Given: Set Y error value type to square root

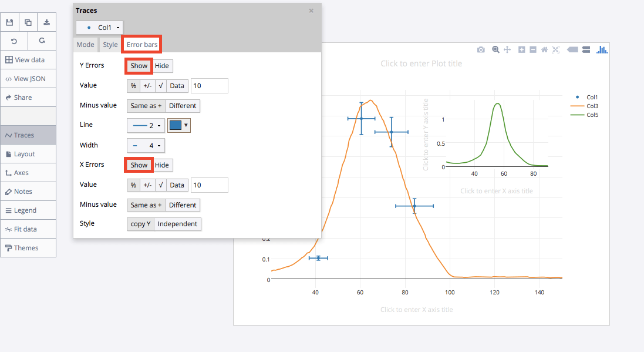Looking at the screenshot, I should [161, 86].
